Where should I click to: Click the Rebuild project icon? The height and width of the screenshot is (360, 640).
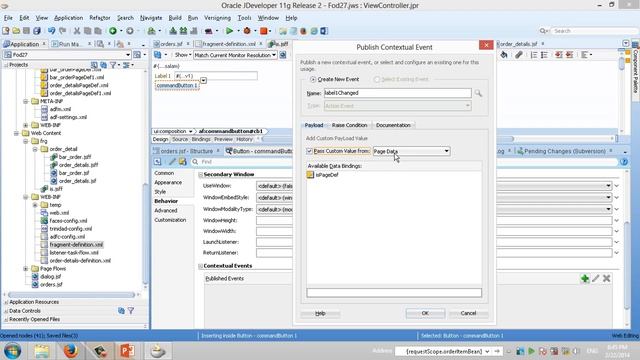[x=183, y=31]
